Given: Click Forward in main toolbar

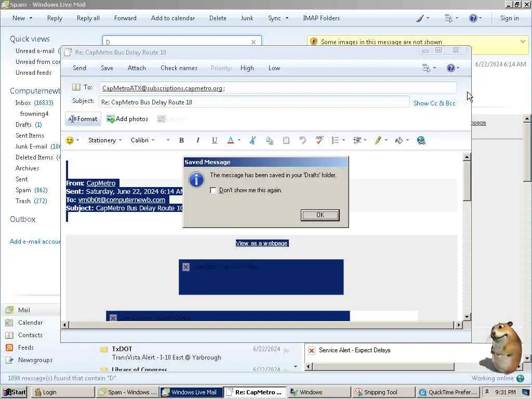Looking at the screenshot, I should [x=125, y=18].
